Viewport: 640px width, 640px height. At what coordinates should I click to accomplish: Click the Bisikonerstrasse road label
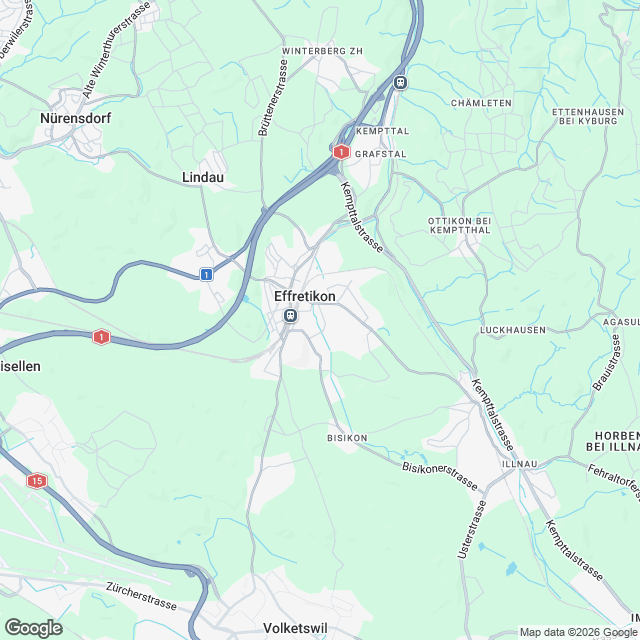click(x=440, y=476)
